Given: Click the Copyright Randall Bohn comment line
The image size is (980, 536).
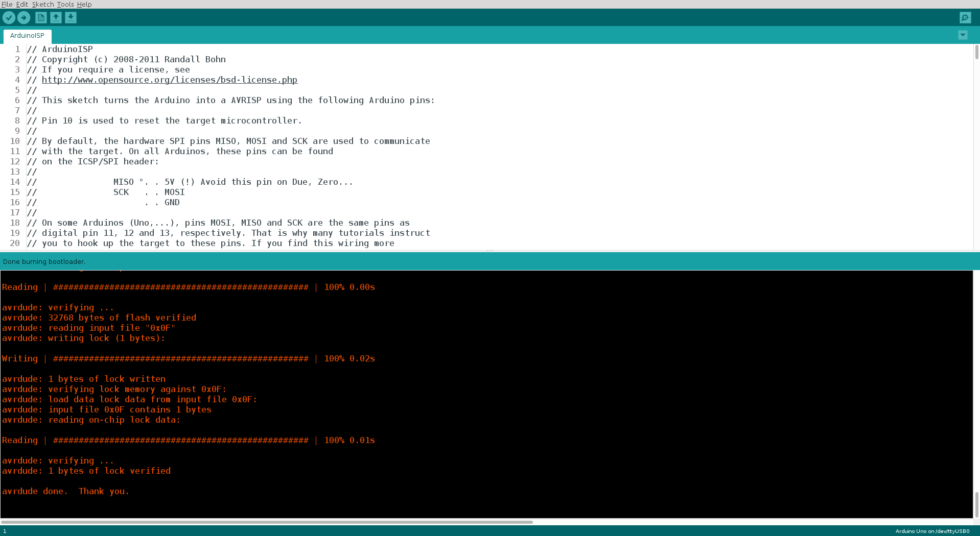Looking at the screenshot, I should point(126,59).
